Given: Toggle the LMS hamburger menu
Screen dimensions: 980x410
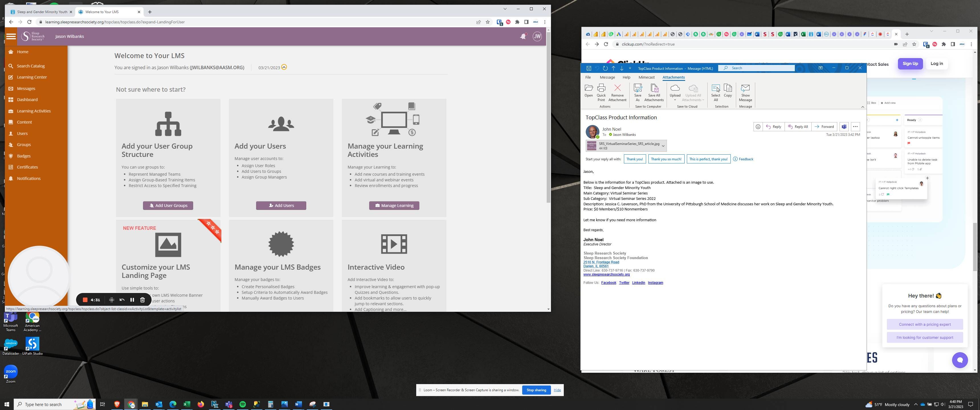Looking at the screenshot, I should pyautogui.click(x=11, y=36).
